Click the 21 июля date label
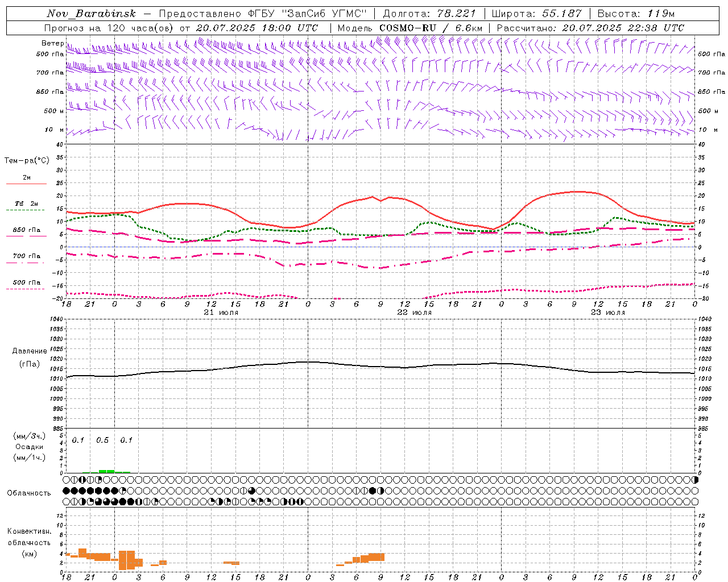The image size is (728, 582). [221, 313]
